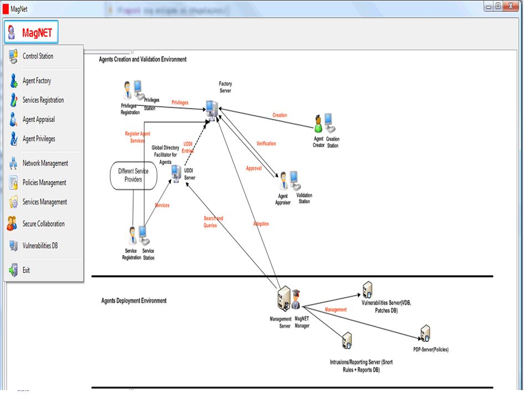The height and width of the screenshot is (399, 532).
Task: Click the Agent Privileges checkmark icon
Action: tap(13, 139)
